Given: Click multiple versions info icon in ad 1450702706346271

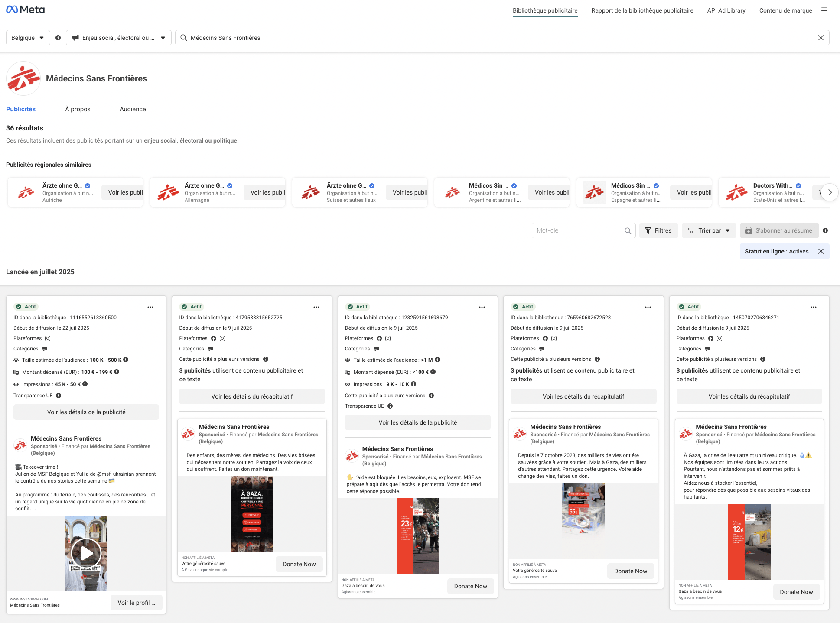Looking at the screenshot, I should [763, 359].
